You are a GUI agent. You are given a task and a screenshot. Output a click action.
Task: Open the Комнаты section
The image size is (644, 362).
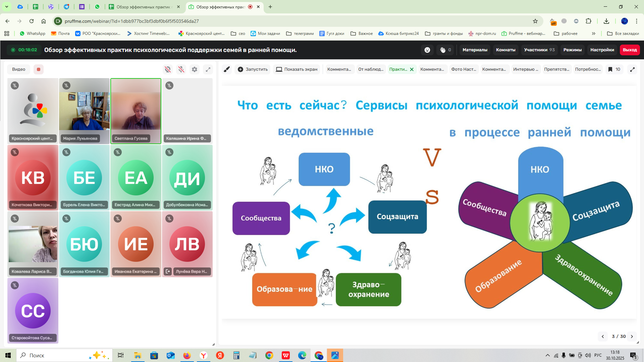[x=505, y=50]
